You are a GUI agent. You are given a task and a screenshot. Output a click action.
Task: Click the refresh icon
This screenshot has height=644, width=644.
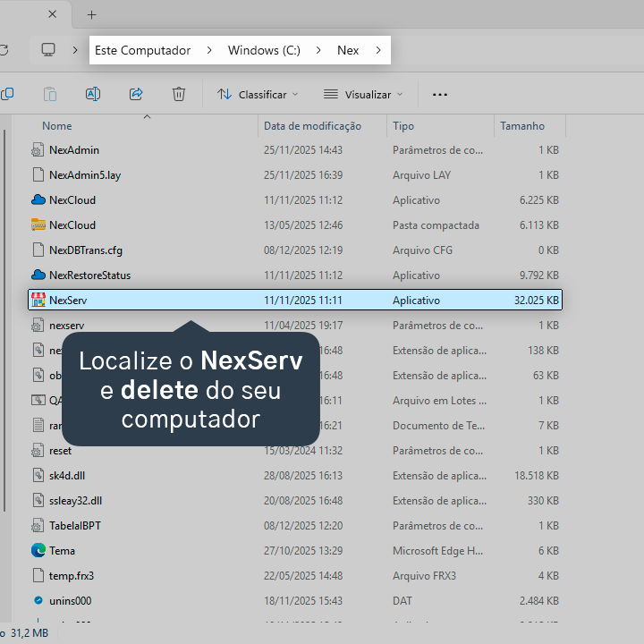(x=4, y=50)
